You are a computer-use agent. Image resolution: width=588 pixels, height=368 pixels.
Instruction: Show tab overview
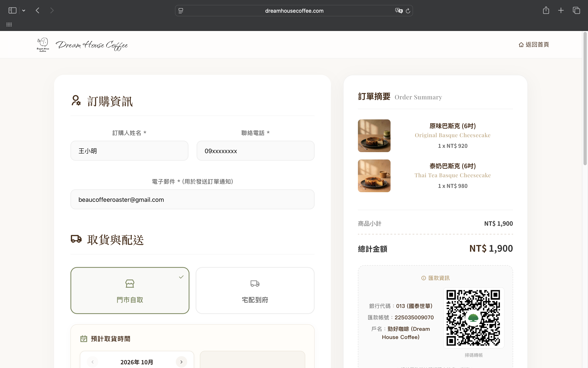point(576,10)
